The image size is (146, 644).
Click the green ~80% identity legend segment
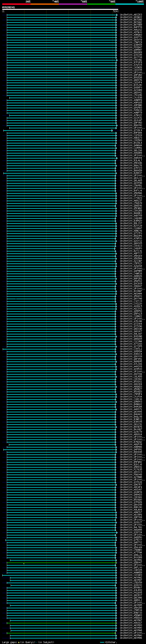coord(101,4)
